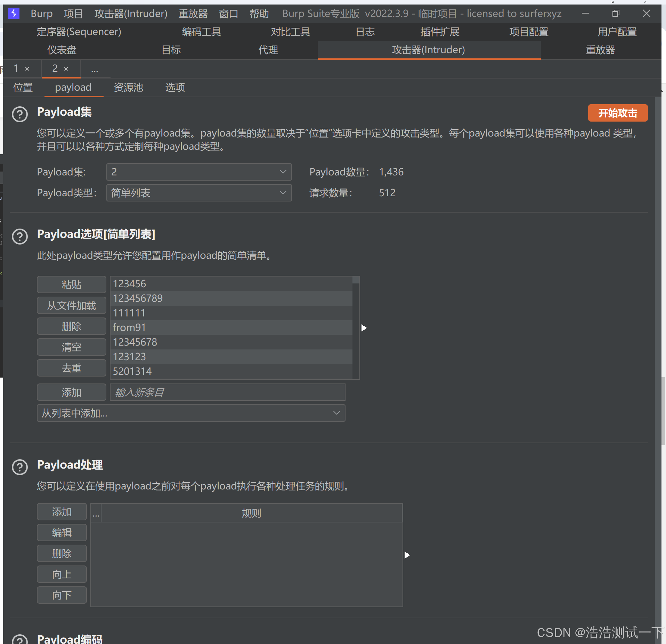
Task: Click 删除 button beside payload list
Action: point(72,326)
